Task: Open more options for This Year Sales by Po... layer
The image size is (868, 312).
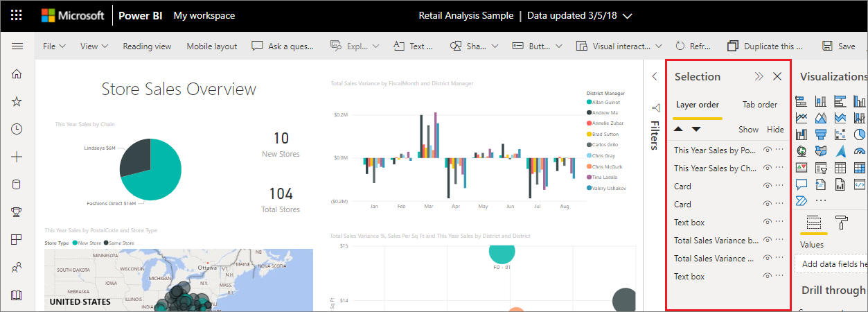Action: pos(780,150)
